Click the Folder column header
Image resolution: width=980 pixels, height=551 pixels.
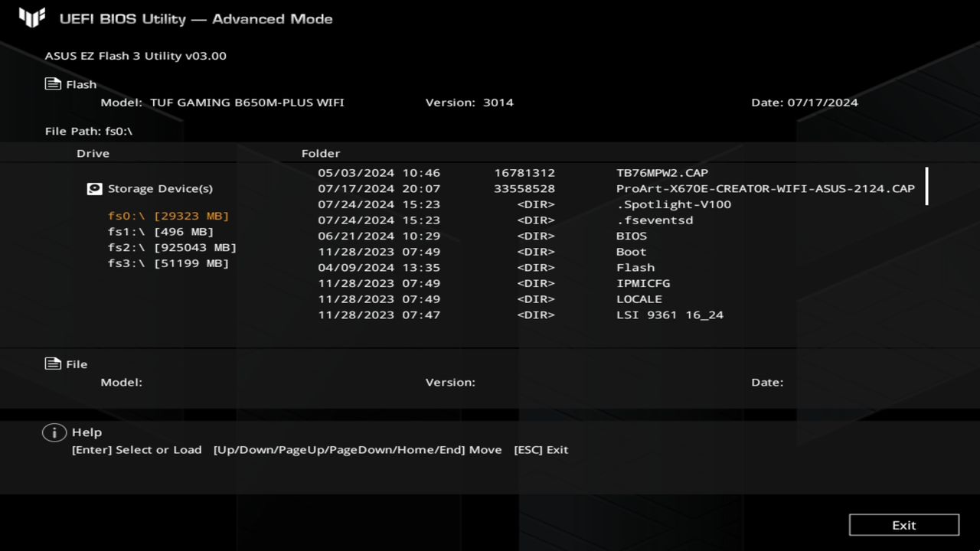point(321,153)
